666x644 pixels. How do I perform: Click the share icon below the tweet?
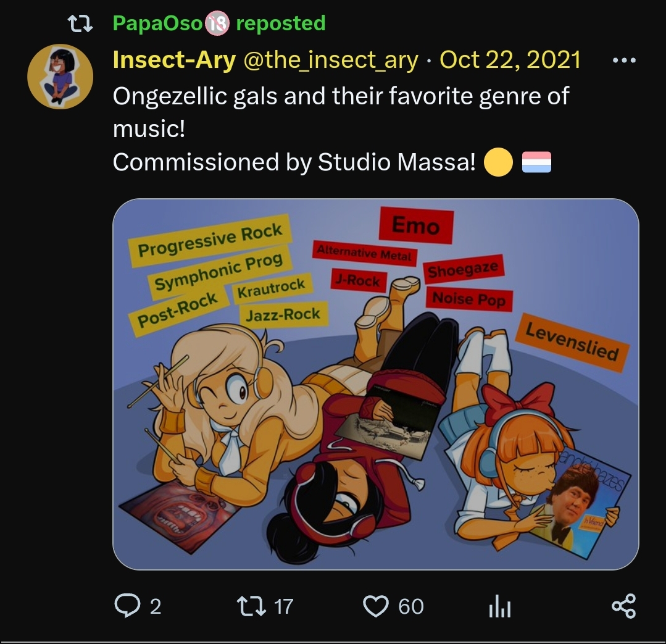(623, 606)
